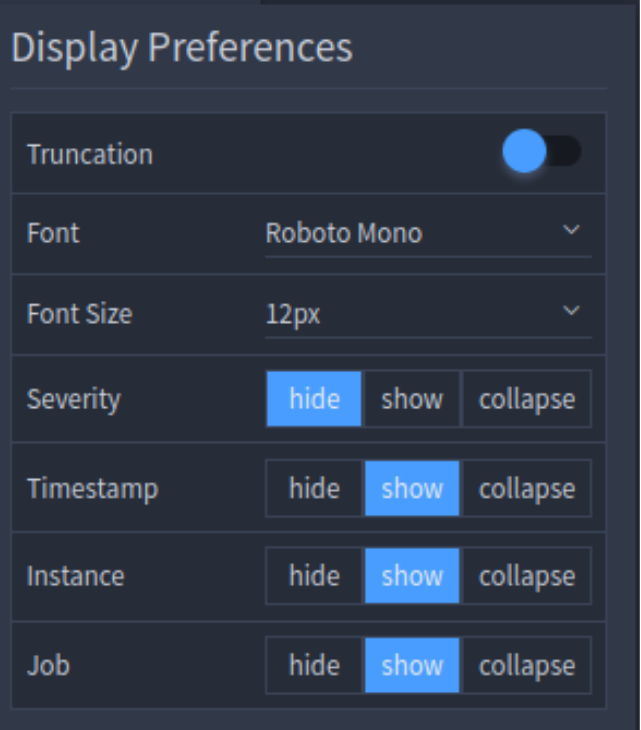
Task: Set Severity to collapse
Action: pyautogui.click(x=527, y=399)
